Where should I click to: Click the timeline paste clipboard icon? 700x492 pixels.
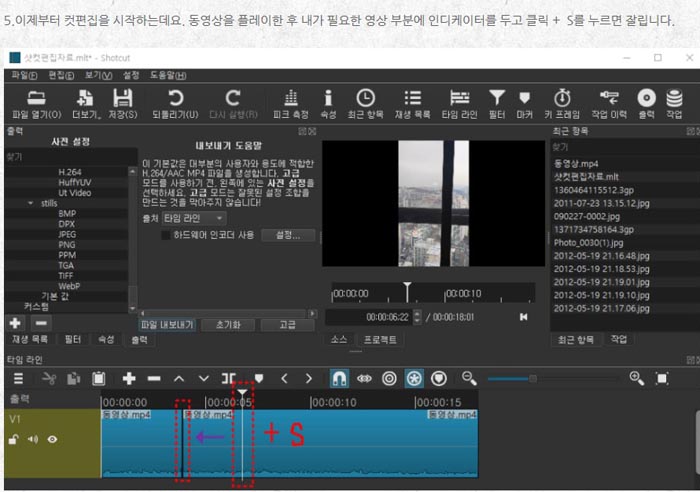(99, 379)
